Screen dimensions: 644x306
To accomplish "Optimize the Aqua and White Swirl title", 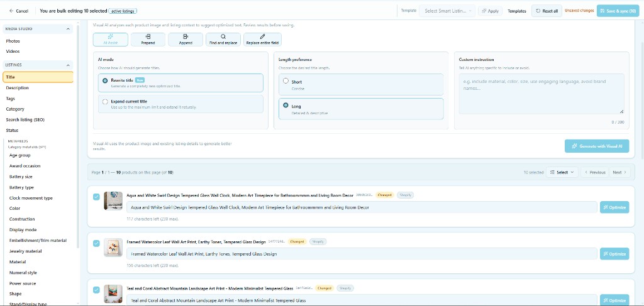I will tap(614, 207).
